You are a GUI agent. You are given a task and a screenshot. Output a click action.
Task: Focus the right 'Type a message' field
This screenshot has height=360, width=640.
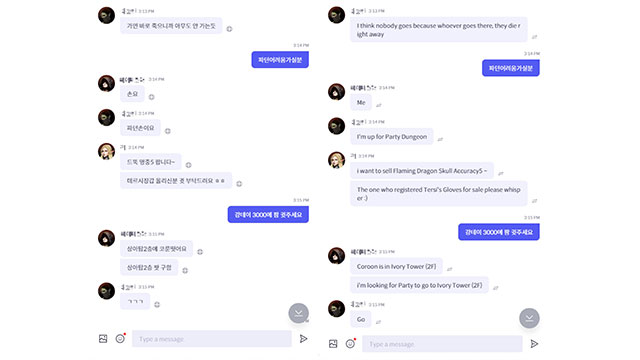click(x=442, y=344)
